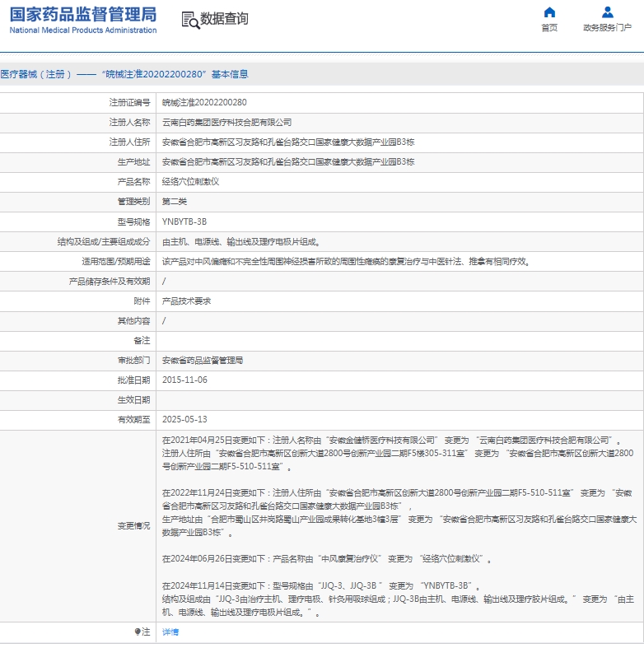Screen dimensions: 644x648
Task: Click the 其他内容 row label
Action: tap(133, 321)
